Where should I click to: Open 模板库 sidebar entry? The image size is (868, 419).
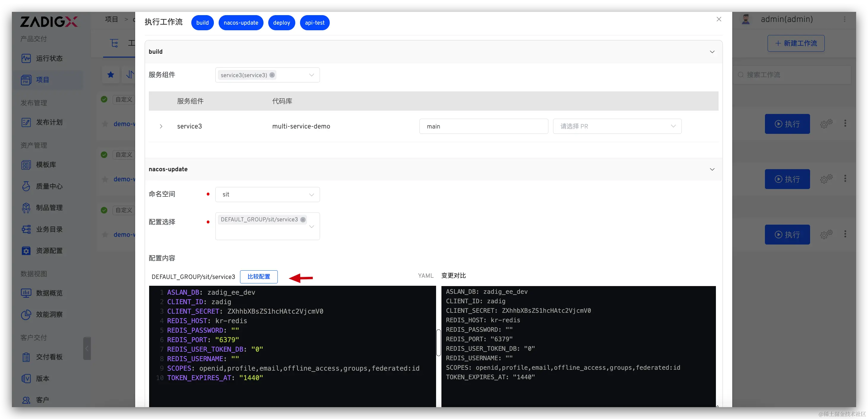[x=39, y=165]
